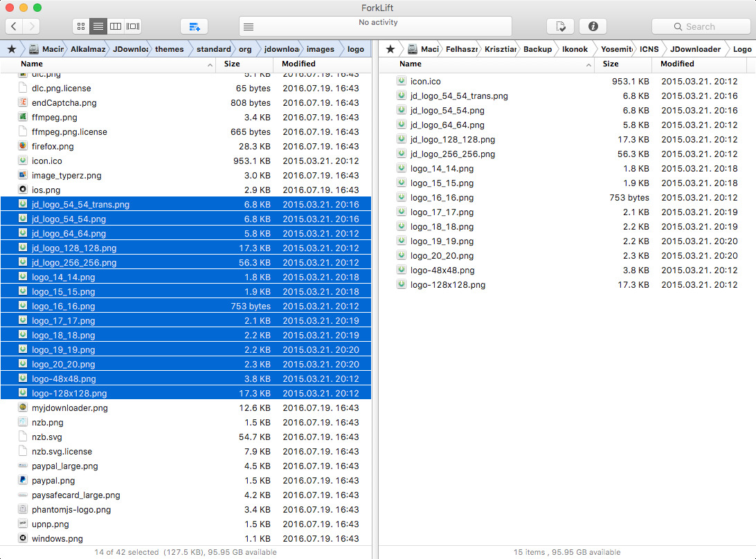Select logo_20_20.png in right pane

(568, 255)
